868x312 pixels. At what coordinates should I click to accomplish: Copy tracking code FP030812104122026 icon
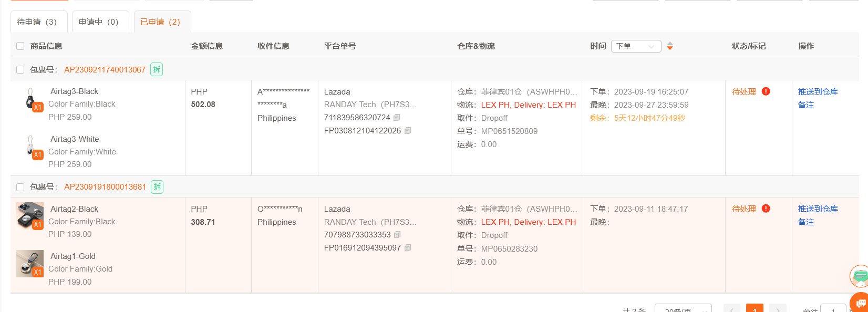(x=408, y=131)
